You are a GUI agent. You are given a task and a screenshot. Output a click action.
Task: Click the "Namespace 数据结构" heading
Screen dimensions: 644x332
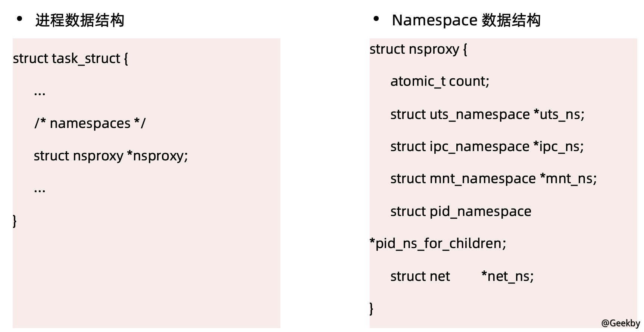(x=466, y=21)
